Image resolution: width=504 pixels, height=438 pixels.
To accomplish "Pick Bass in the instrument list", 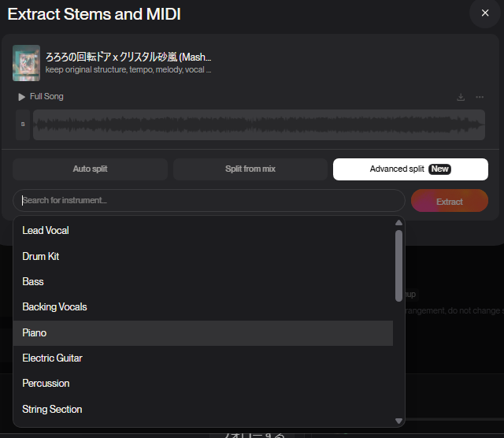I will [203, 282].
